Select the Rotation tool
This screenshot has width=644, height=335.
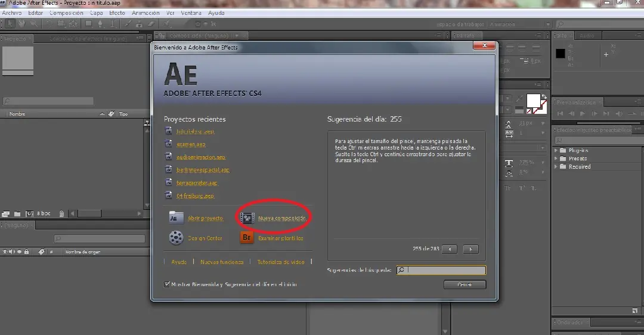[x=49, y=24]
